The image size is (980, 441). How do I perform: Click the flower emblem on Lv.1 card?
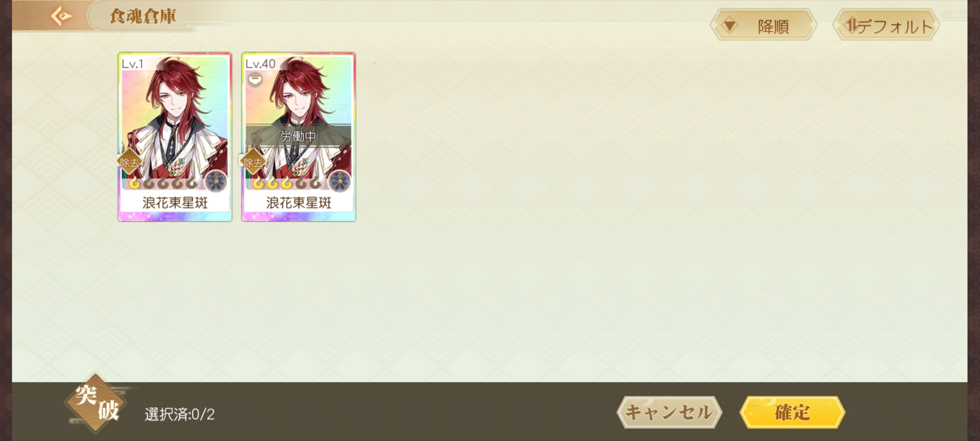[x=216, y=181]
